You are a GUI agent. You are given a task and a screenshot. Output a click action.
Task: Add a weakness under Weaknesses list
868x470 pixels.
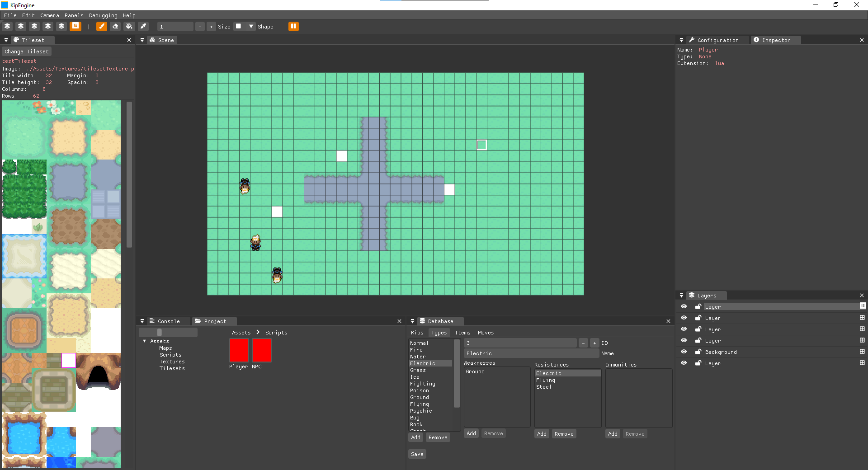coord(471,433)
